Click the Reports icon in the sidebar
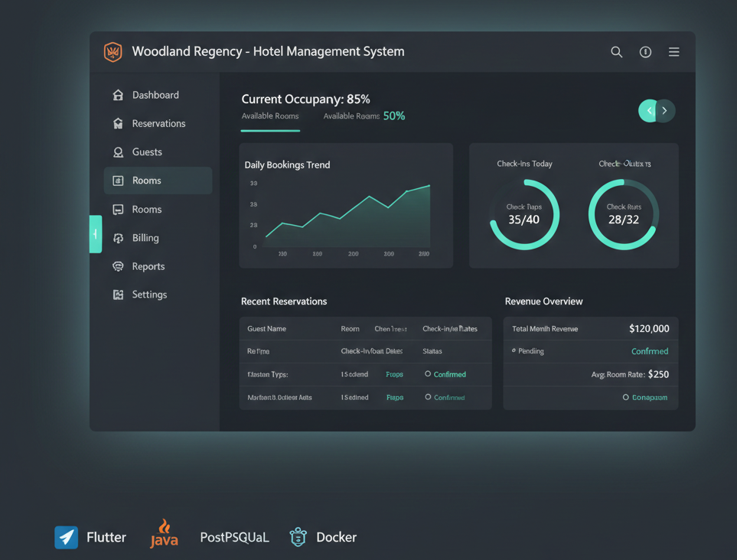 click(x=119, y=266)
